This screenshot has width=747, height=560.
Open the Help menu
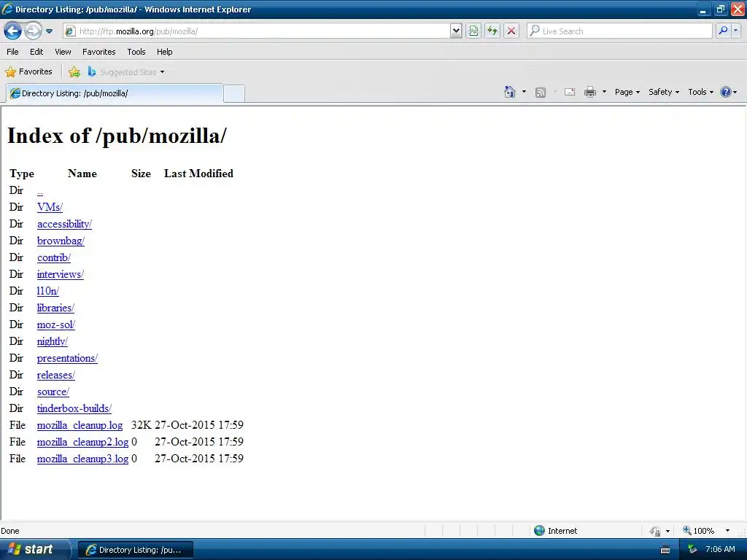[164, 52]
